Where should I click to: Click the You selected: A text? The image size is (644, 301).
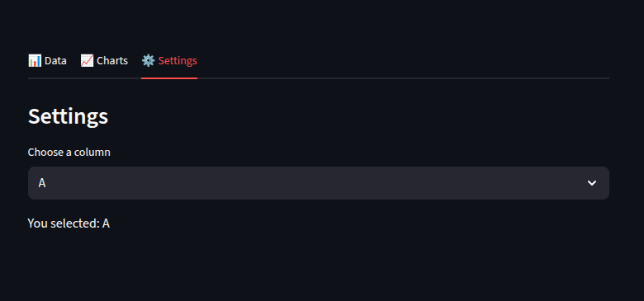point(69,223)
